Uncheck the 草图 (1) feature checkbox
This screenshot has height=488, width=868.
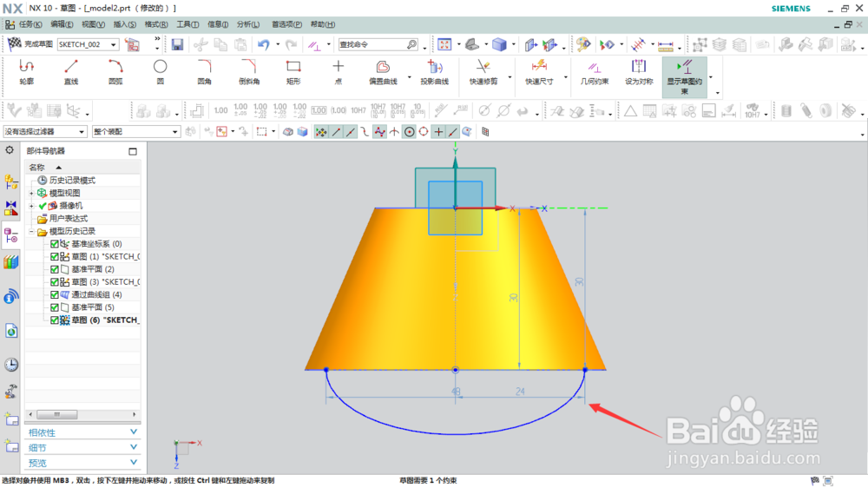[54, 256]
